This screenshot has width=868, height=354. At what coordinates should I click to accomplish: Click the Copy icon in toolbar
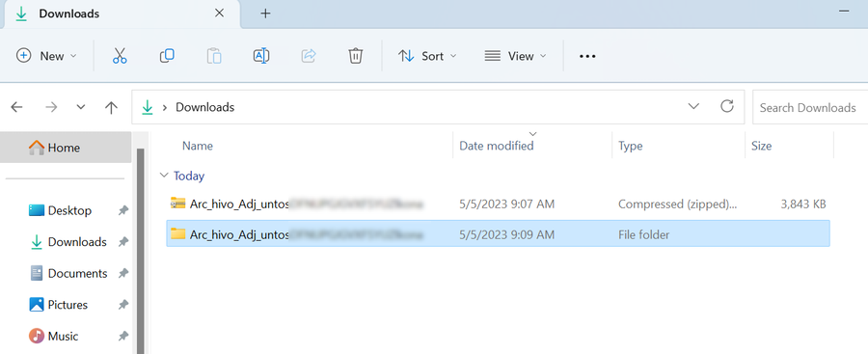coord(167,56)
